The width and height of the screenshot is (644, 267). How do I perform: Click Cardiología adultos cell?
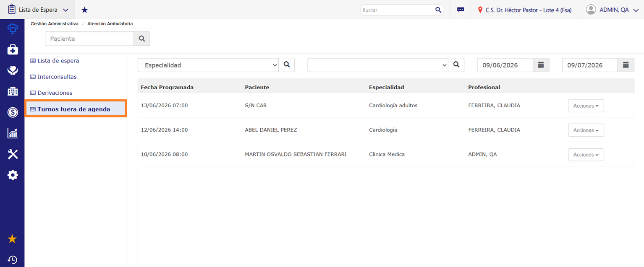pos(393,106)
